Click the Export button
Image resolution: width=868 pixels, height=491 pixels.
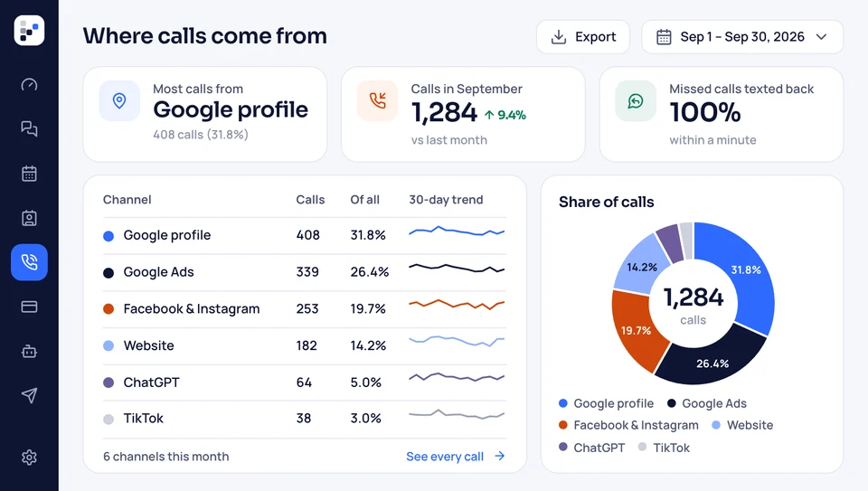tap(583, 37)
